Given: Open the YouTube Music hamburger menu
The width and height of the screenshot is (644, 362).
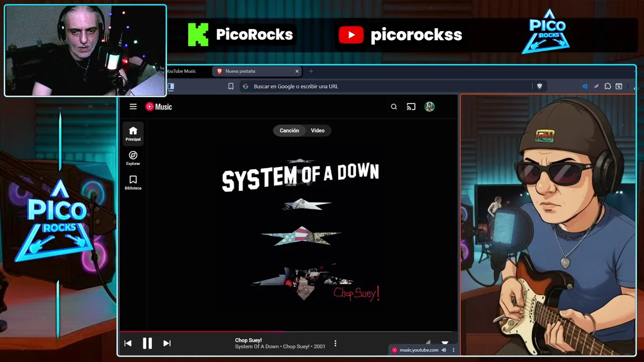Looking at the screenshot, I should (133, 107).
